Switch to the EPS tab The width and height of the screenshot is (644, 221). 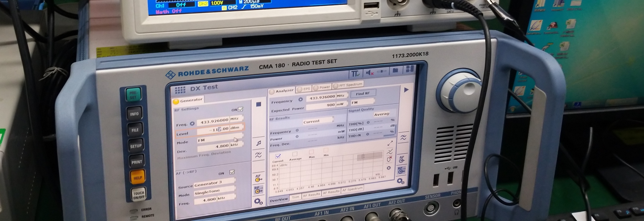[304, 89]
